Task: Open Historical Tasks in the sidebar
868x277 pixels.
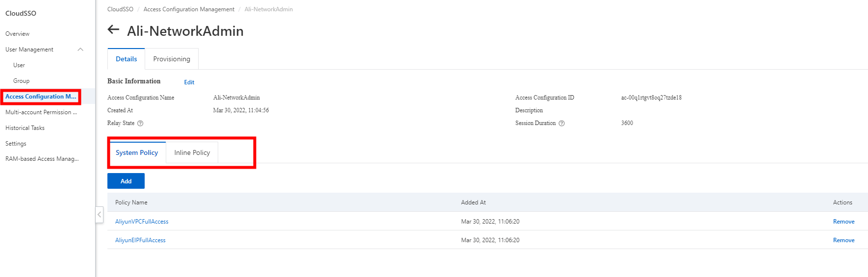Action: (x=25, y=128)
